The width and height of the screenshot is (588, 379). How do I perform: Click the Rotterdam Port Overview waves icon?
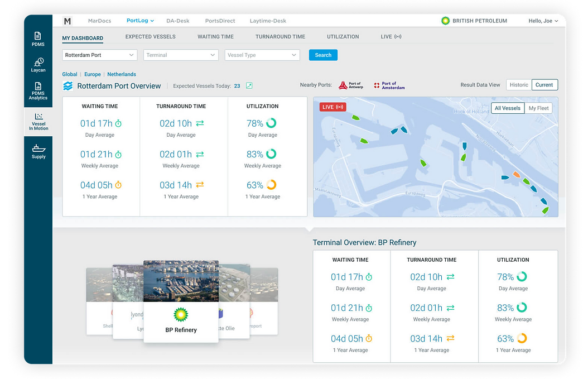68,86
